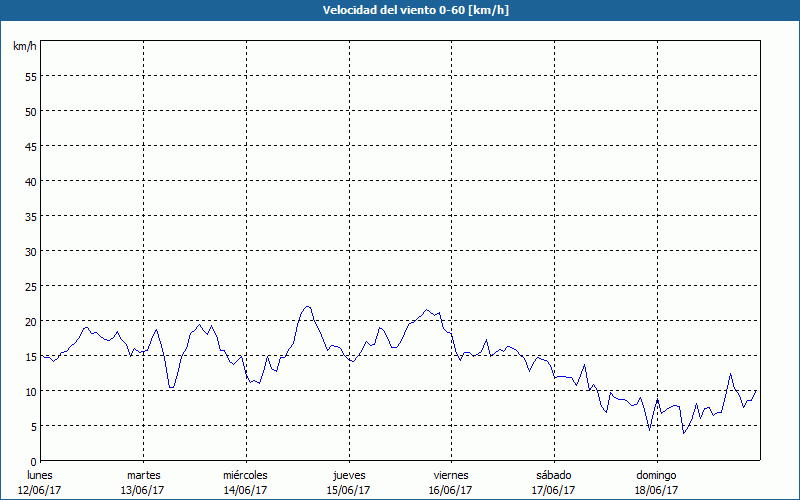Click the date label 12/06/17
The width and height of the screenshot is (800, 500).
tap(40, 490)
